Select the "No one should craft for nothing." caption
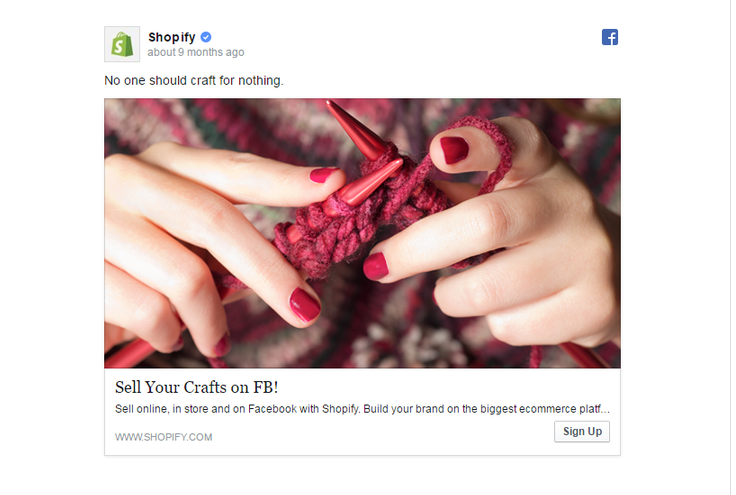The image size is (736, 495). pos(194,81)
